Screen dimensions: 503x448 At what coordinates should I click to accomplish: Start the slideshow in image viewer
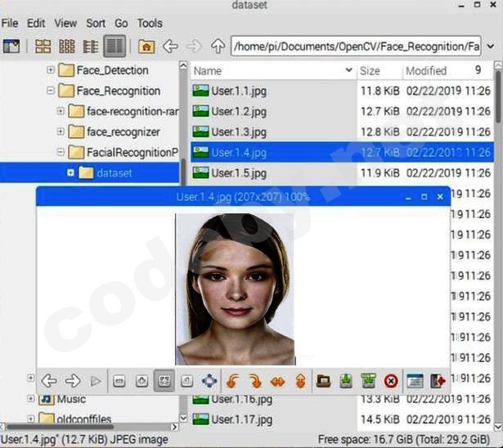[95, 381]
